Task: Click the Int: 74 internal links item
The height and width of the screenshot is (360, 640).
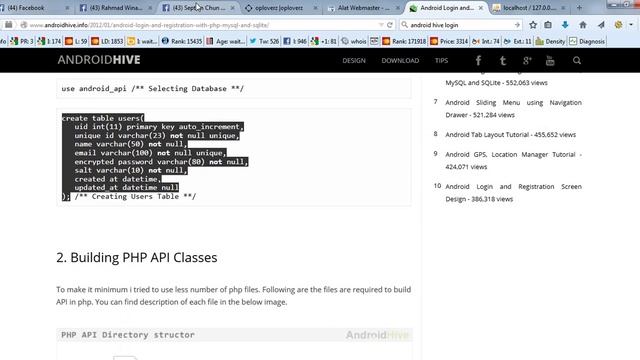Action: coord(486,41)
